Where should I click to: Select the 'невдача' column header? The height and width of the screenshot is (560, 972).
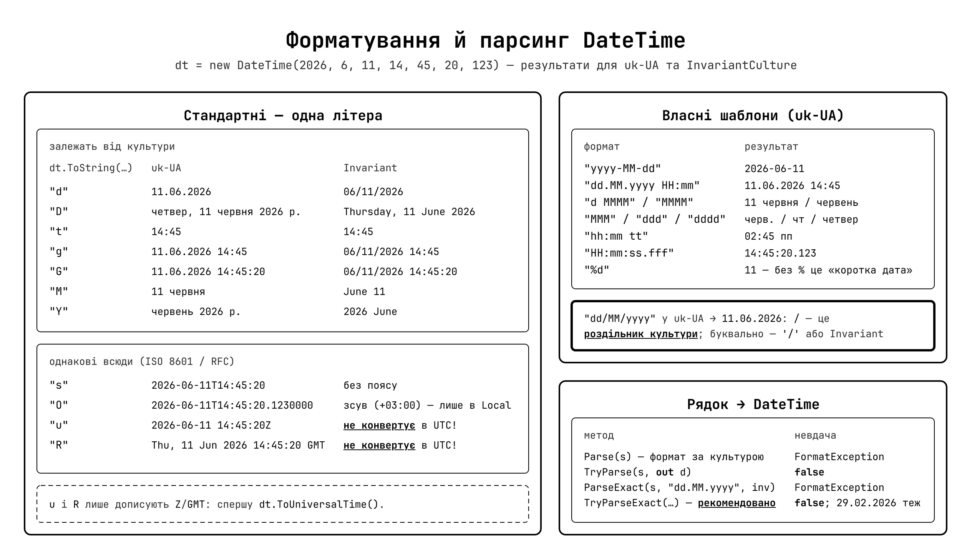(x=815, y=435)
